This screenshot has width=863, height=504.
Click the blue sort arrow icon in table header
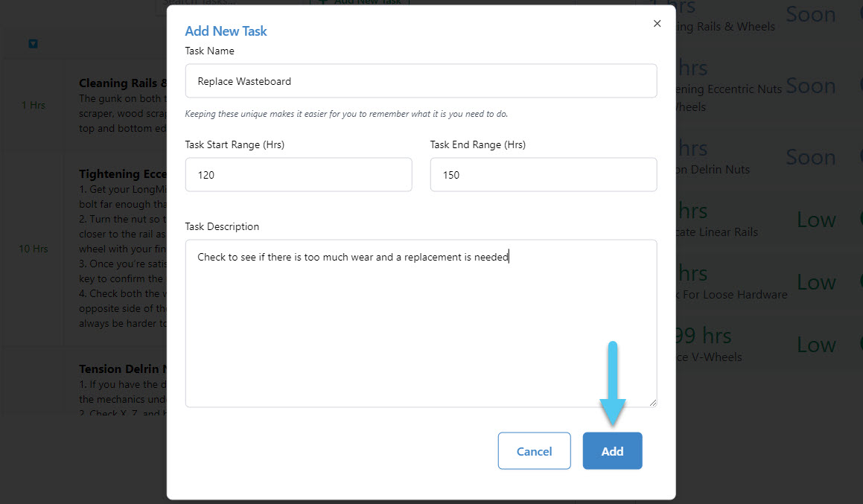coord(33,44)
